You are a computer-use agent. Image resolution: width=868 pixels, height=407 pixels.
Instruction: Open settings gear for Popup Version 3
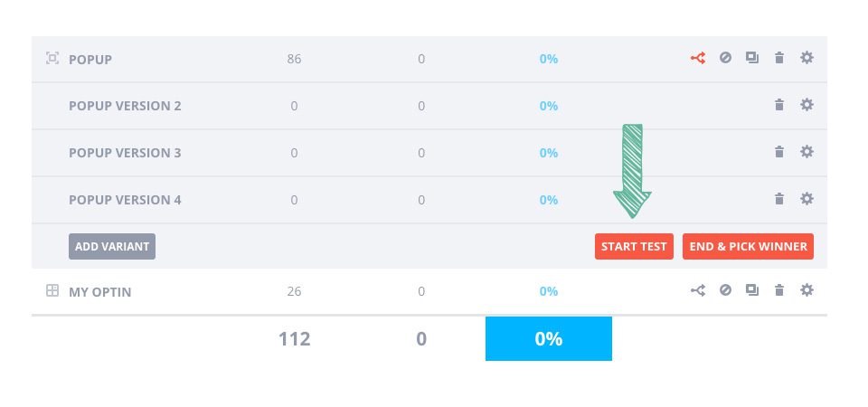[807, 153]
